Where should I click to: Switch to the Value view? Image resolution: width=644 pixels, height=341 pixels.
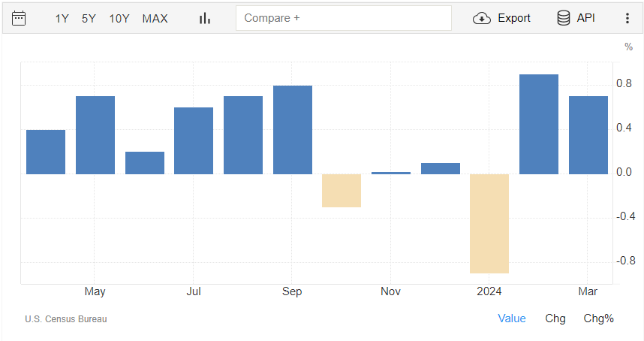[x=512, y=318]
